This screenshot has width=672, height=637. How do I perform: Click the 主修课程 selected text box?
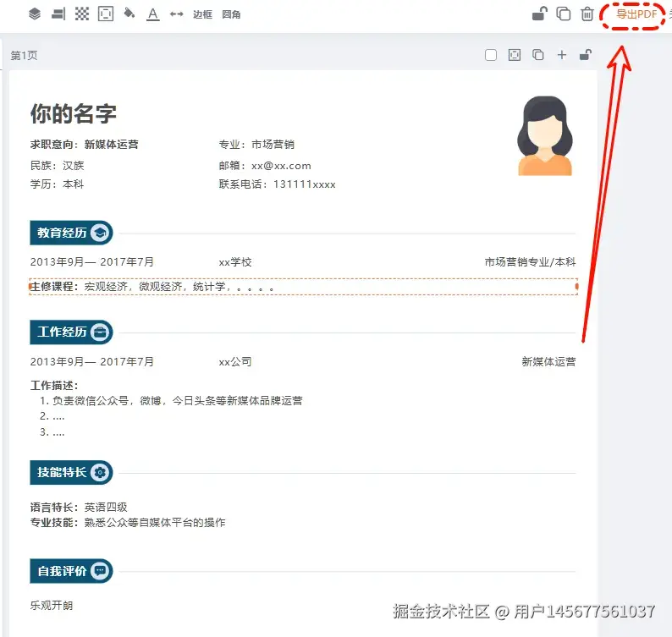[304, 287]
